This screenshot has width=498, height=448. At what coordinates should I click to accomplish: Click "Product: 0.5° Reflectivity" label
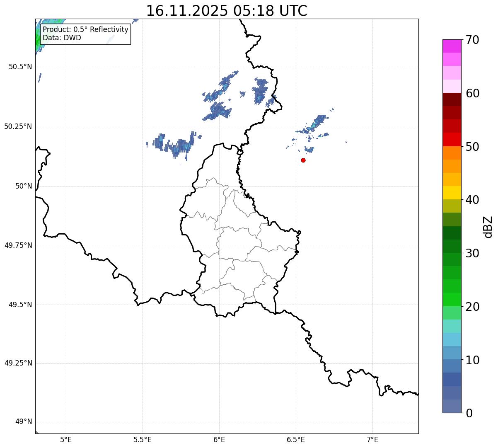85,30
